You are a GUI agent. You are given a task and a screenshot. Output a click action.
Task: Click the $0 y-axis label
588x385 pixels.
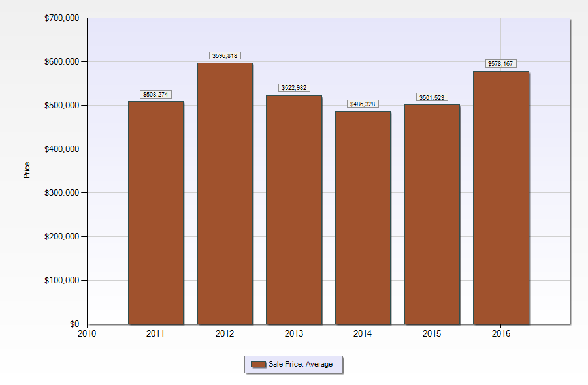coord(74,324)
